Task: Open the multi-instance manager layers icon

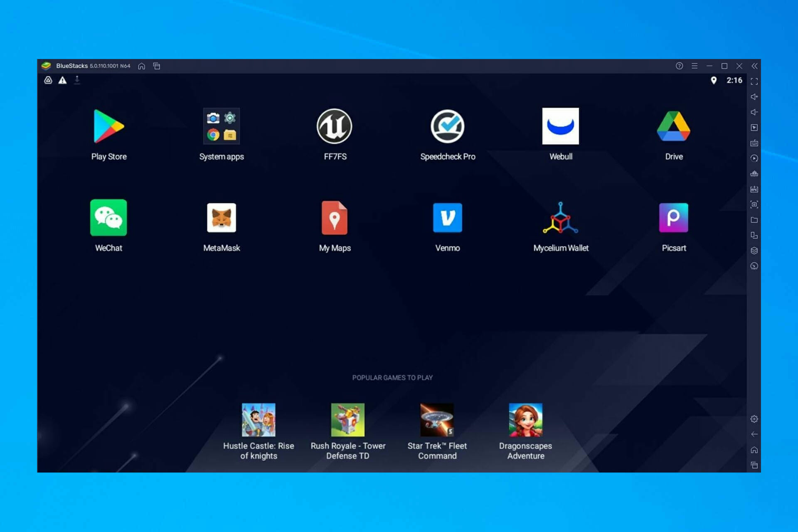Action: (754, 251)
